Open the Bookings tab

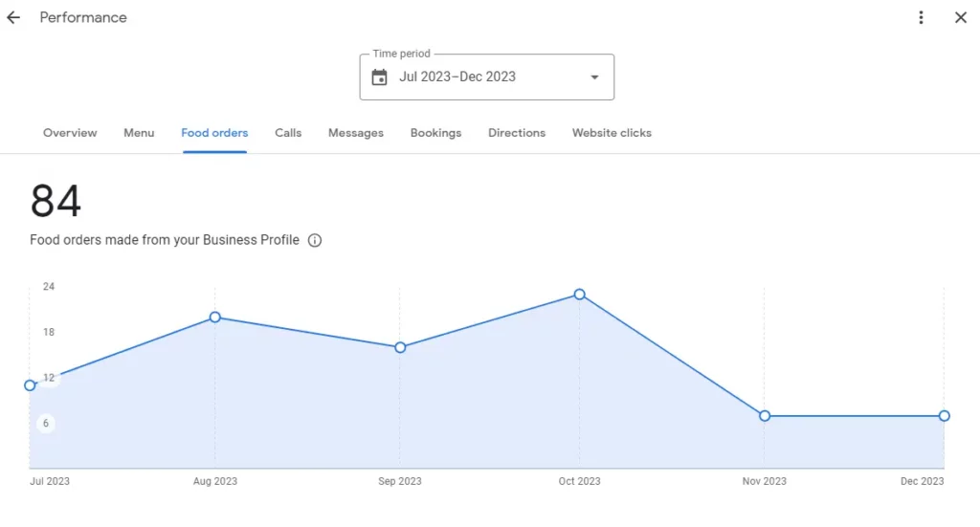(x=435, y=133)
